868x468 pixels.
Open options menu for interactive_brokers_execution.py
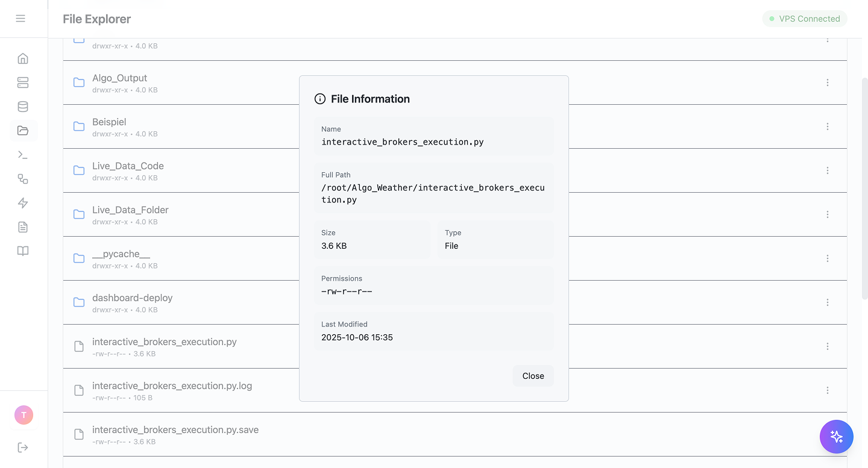[828, 346]
